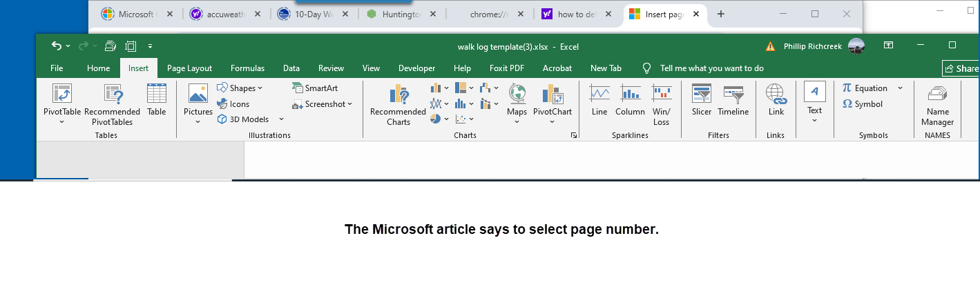Screen dimensions: 980x287
Task: Open the Equation dropdown arrow
Action: [900, 88]
